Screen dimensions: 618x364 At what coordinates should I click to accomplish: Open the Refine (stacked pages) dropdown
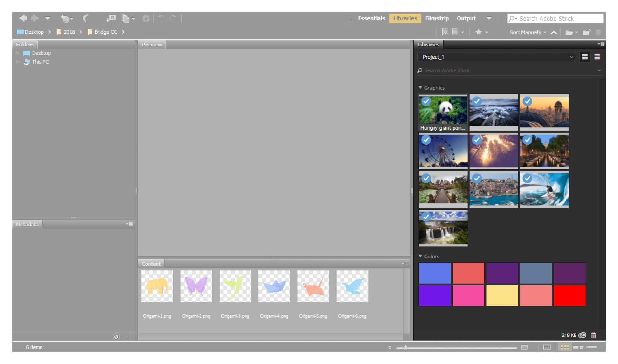[128, 19]
